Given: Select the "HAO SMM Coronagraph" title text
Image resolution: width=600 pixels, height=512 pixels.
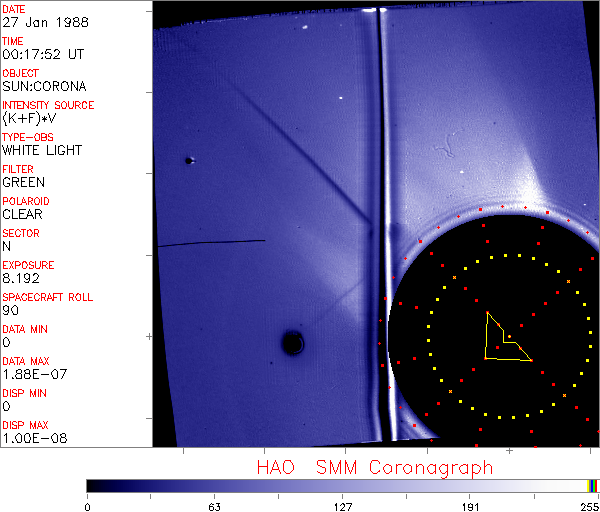Looking at the screenshot, I should [375, 468].
